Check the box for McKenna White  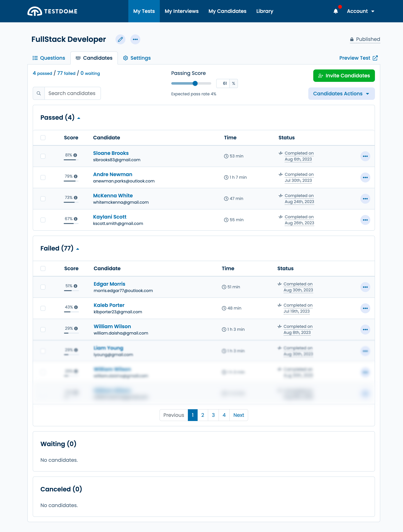43,199
